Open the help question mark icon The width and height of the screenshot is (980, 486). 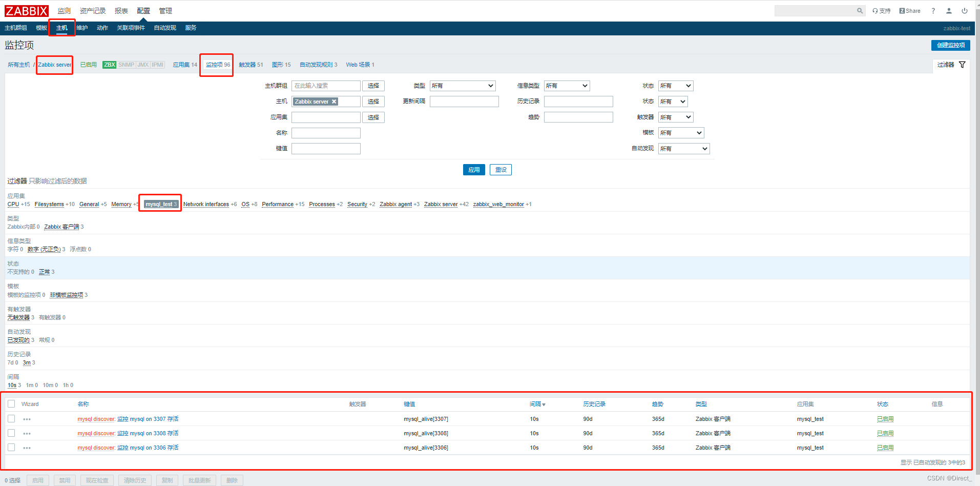[x=933, y=11]
